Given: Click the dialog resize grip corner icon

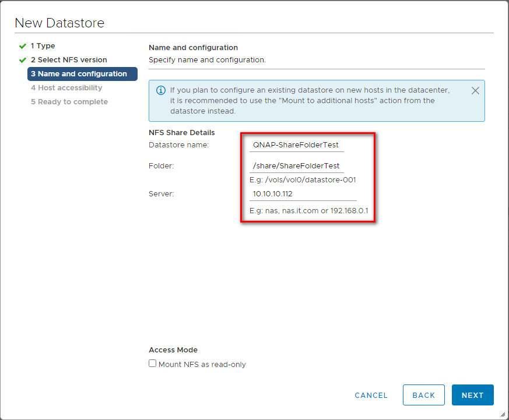Looking at the screenshot, I should [503, 414].
